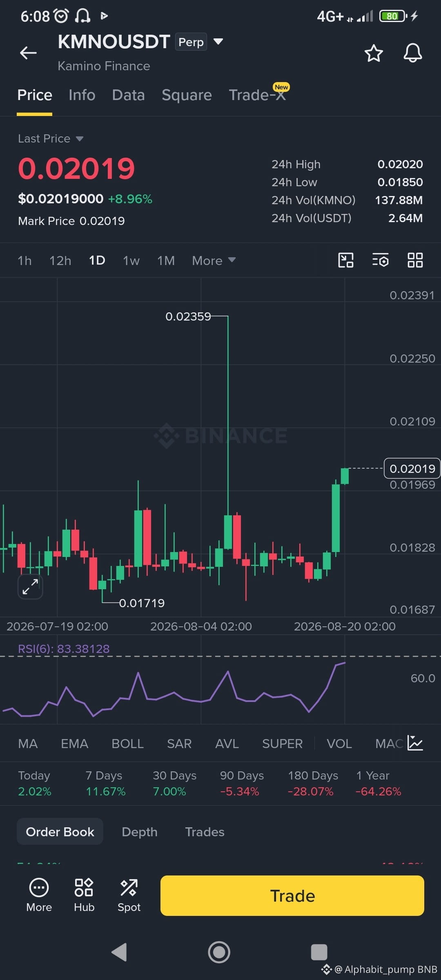This screenshot has height=980, width=441.
Task: Tap the Perp contract label
Action: point(191,42)
